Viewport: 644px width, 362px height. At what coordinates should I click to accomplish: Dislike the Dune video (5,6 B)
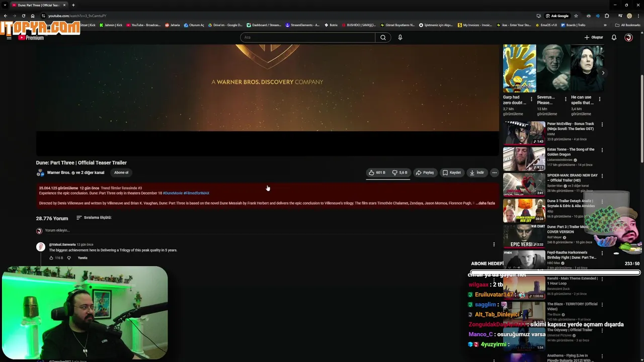click(400, 172)
